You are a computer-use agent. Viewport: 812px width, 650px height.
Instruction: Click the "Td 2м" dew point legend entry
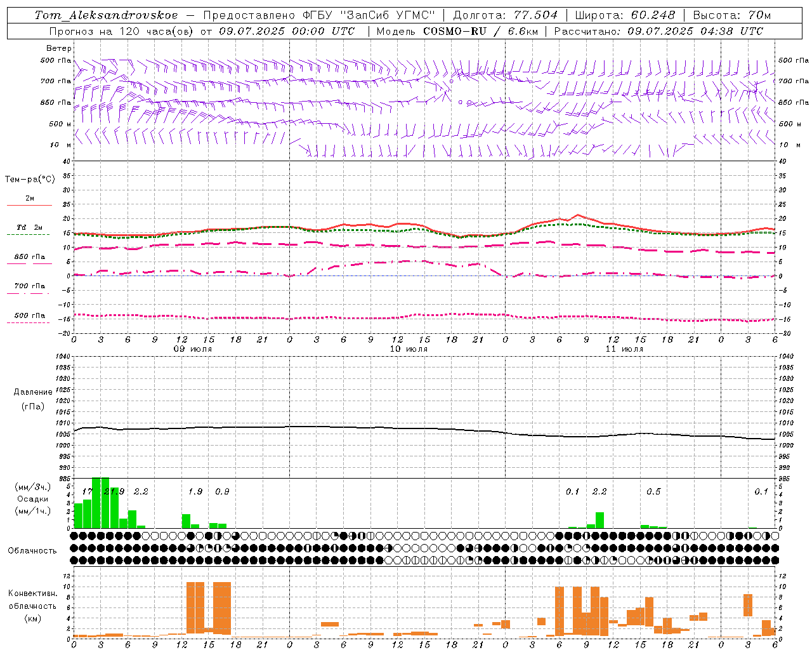29,227
